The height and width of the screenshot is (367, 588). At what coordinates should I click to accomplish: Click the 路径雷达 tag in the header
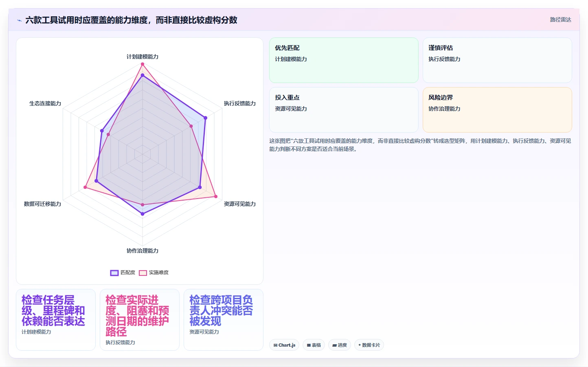560,20
